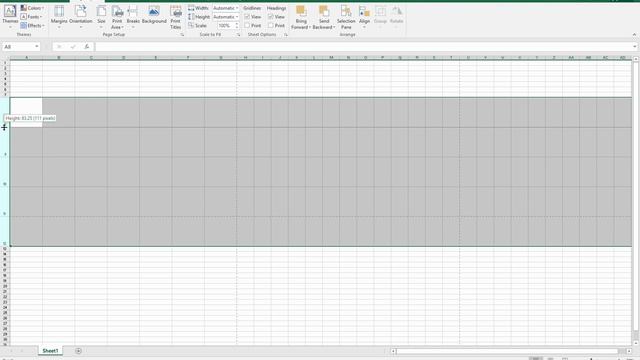Select column H header

point(245,58)
